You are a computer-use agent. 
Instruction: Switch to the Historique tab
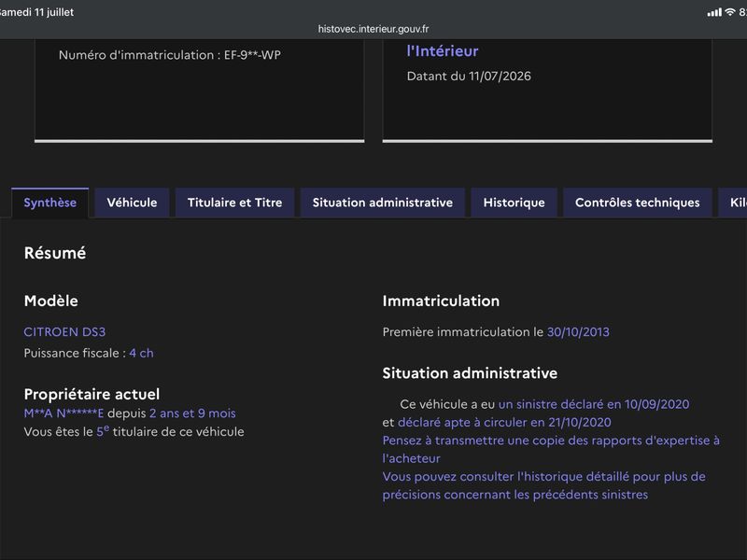point(514,203)
